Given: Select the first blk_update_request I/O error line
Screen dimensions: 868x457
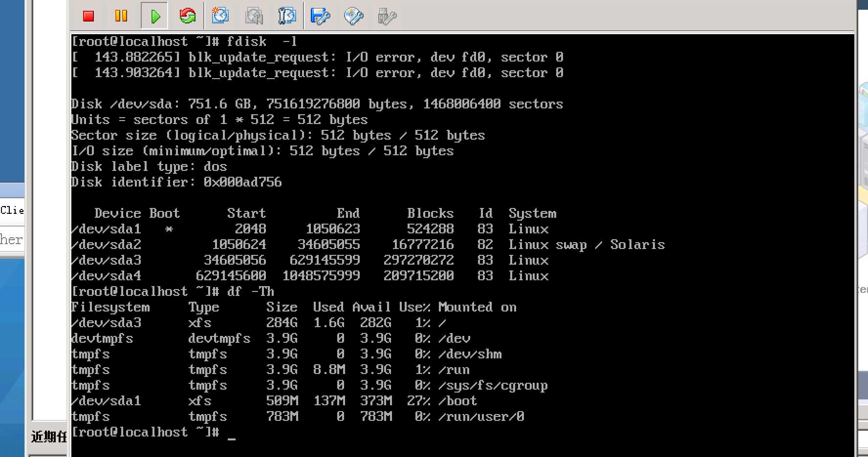Looking at the screenshot, I should pyautogui.click(x=318, y=57).
